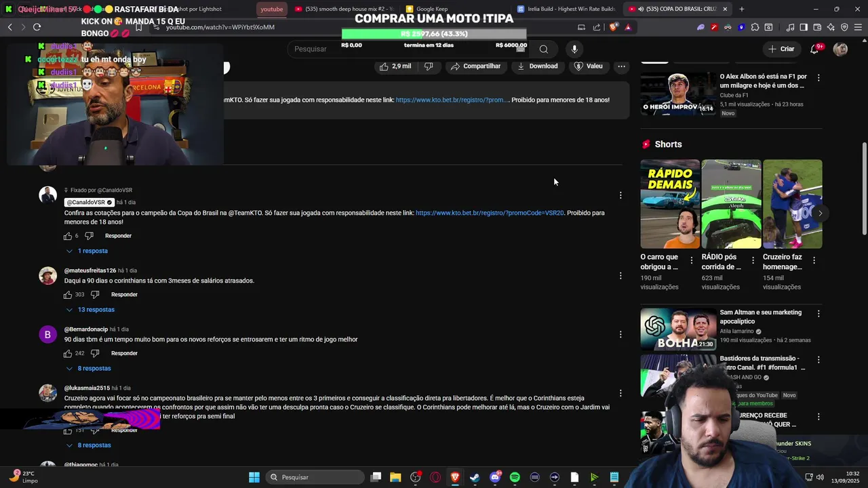The width and height of the screenshot is (868, 488).
Task: Click the Brave Shields lion icon
Action: (x=614, y=27)
